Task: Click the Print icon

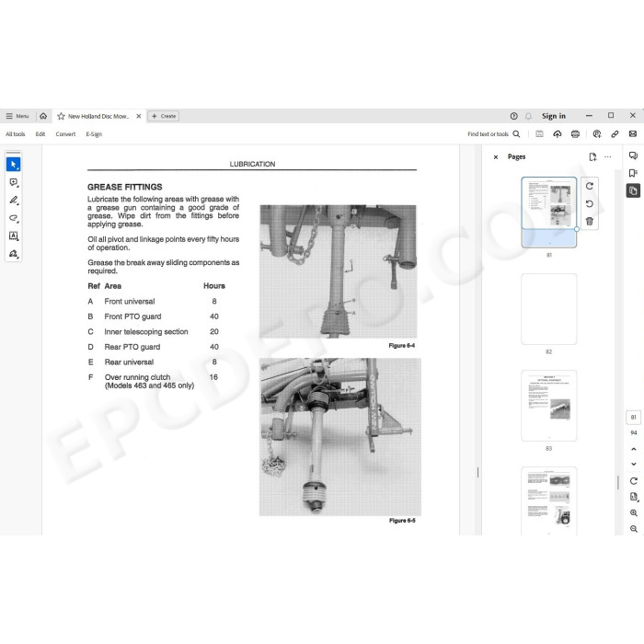Action: coord(575,134)
